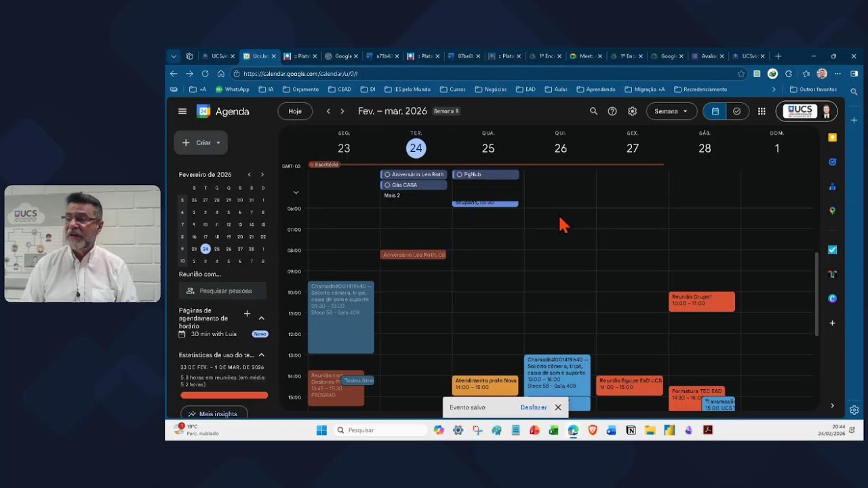Add a new booking page plus icon
The height and width of the screenshot is (488, 868).
click(x=247, y=314)
